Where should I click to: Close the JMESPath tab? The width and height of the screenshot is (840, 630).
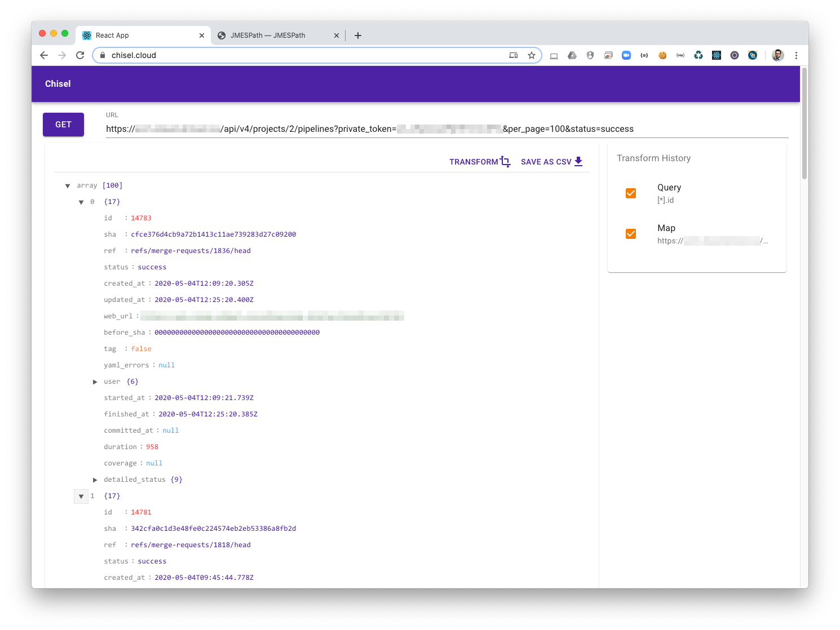pos(337,36)
